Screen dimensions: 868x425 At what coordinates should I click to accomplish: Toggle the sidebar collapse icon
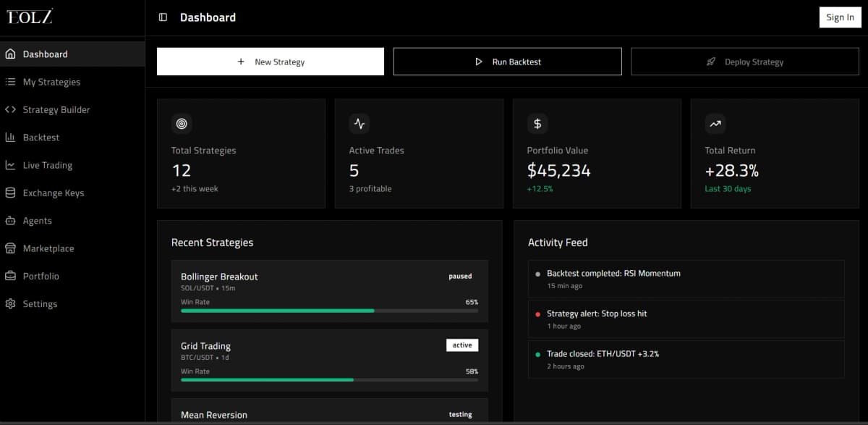163,17
